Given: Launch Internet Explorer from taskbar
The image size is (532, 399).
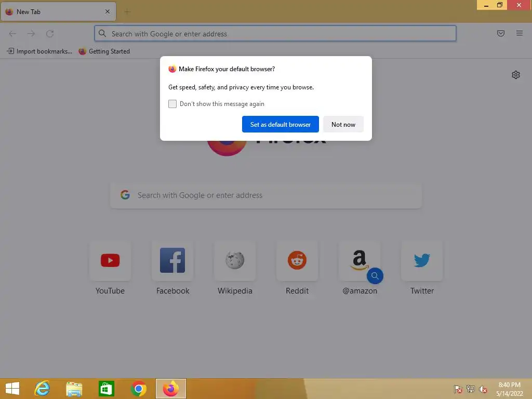Looking at the screenshot, I should click(42, 389).
